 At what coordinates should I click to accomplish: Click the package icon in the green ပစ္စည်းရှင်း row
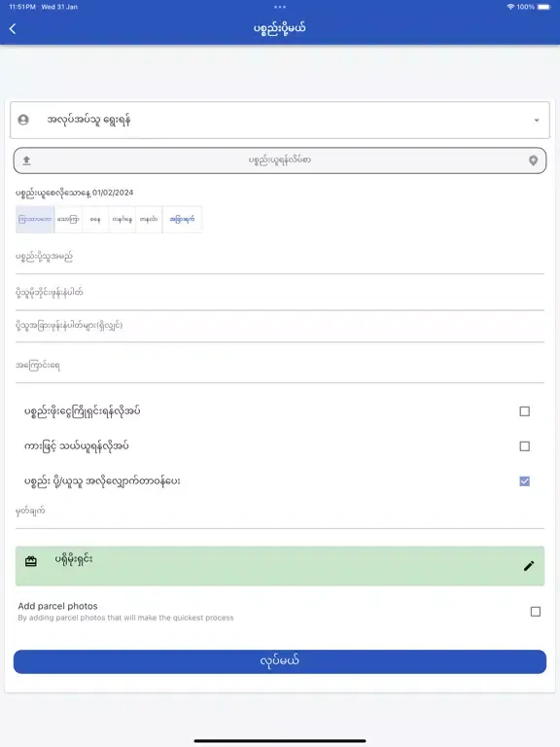click(x=31, y=561)
